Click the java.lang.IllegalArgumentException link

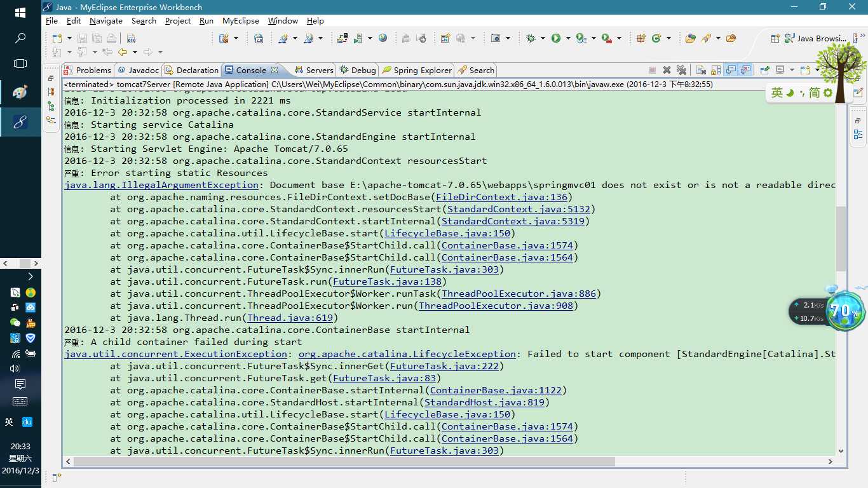point(161,185)
